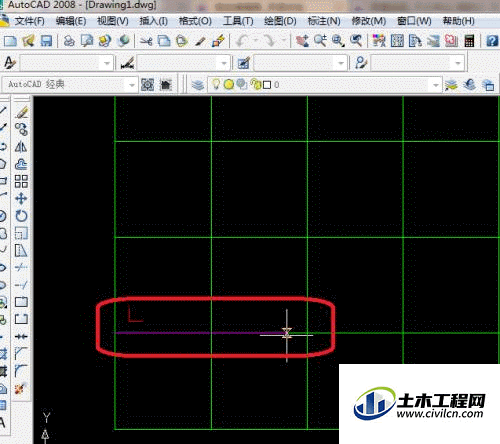Click the 3D DWF globe icon

pyautogui.click(x=124, y=41)
